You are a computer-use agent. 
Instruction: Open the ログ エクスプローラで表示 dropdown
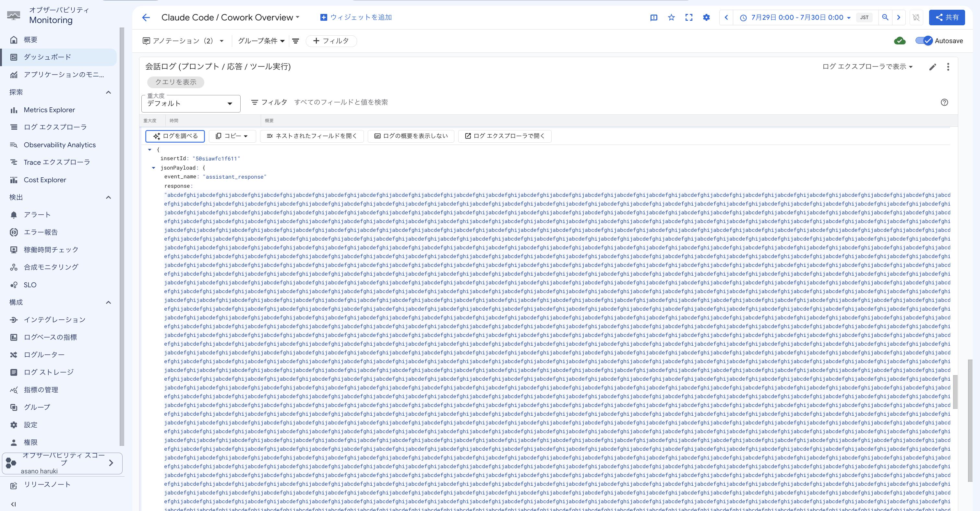(867, 67)
